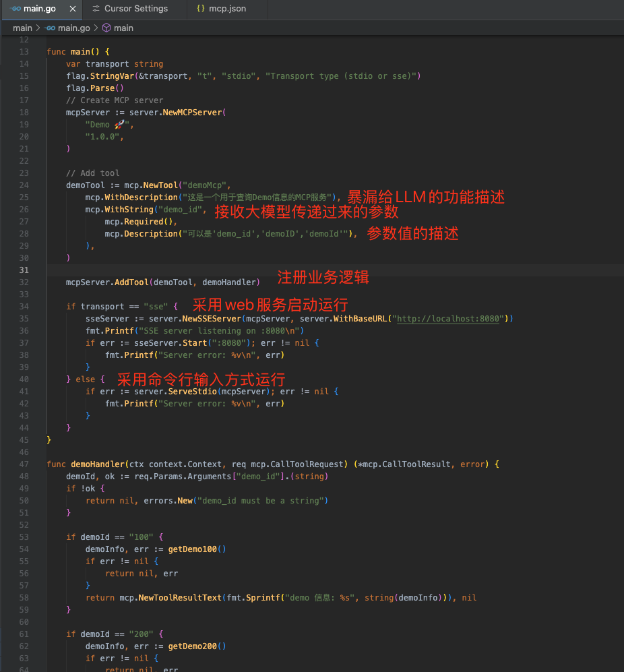Expand the main function symbol breadcrumb

(123, 28)
